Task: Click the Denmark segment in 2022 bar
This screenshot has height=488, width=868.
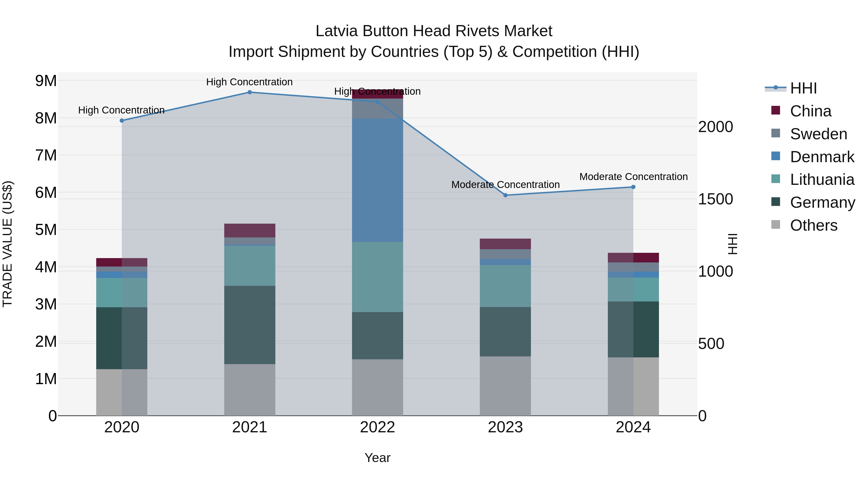Action: (x=377, y=180)
